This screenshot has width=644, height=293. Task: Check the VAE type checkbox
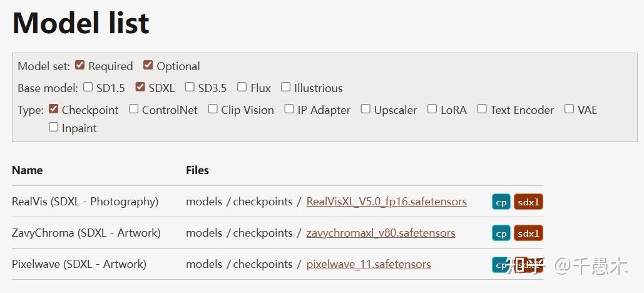(x=569, y=109)
